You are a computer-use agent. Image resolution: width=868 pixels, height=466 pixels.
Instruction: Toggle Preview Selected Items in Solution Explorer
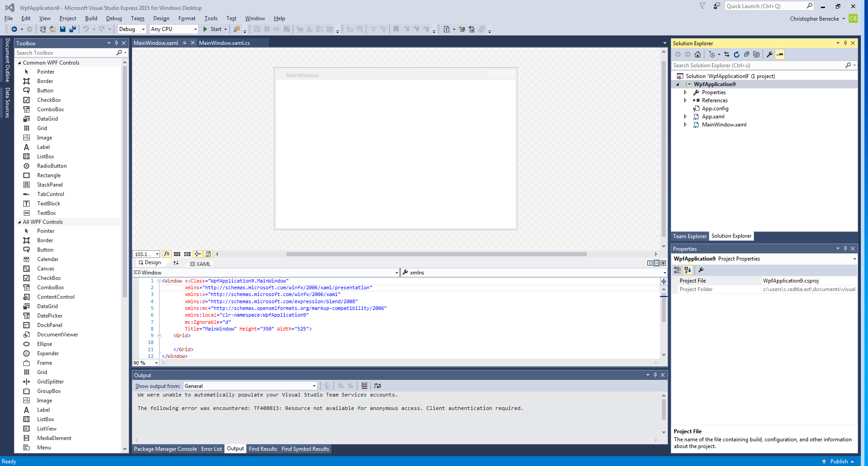780,54
